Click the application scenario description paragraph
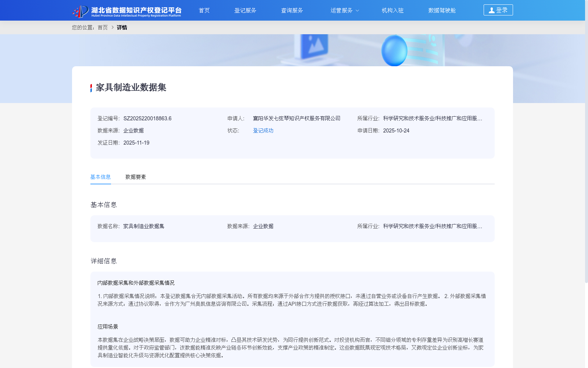The width and height of the screenshot is (588, 368). coord(291,348)
